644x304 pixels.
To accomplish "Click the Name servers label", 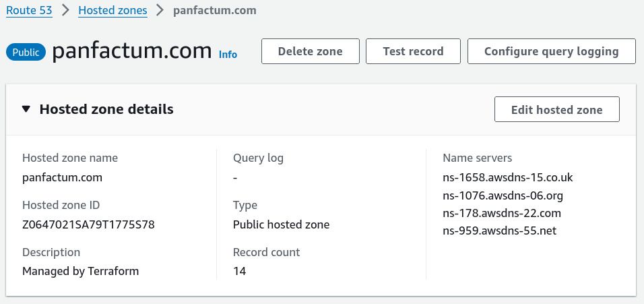I will click(477, 158).
